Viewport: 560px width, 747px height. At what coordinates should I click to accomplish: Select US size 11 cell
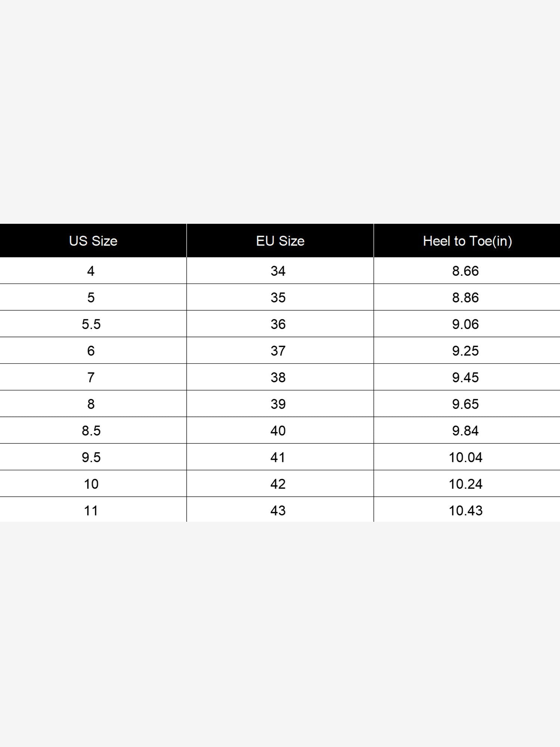click(93, 509)
